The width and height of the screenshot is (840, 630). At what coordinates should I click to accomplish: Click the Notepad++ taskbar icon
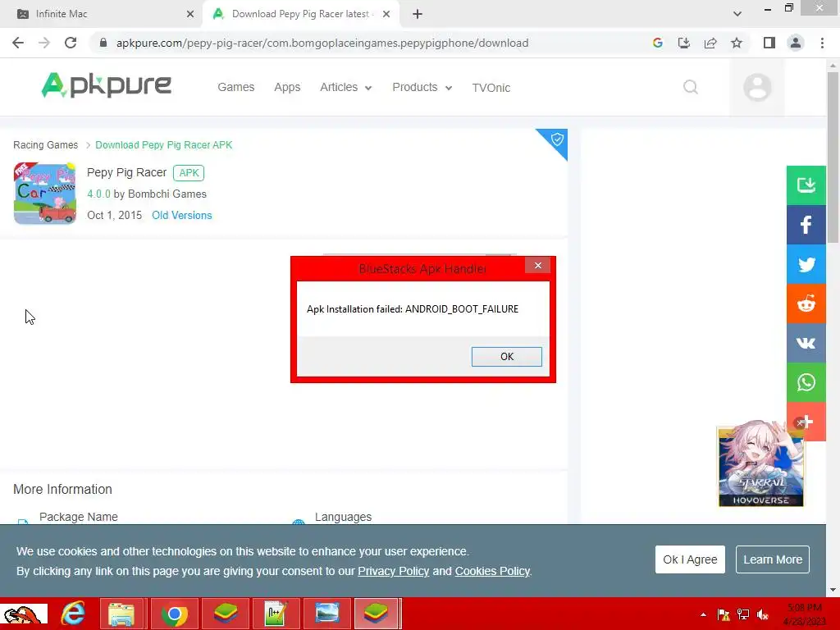[276, 614]
